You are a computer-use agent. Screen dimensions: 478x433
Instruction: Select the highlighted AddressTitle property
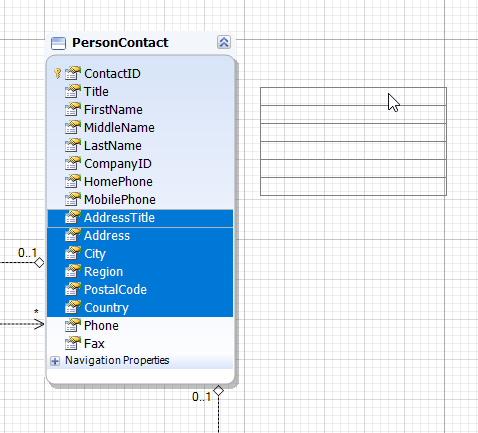tap(140, 218)
